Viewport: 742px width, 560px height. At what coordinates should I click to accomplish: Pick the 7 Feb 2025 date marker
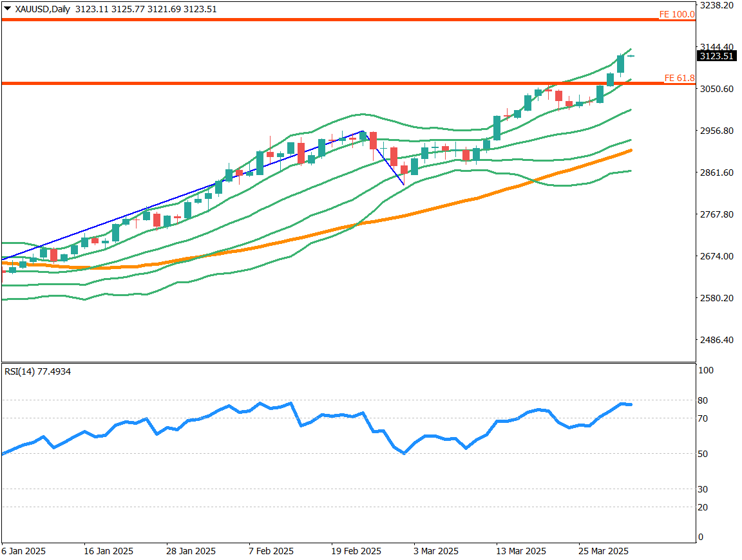pyautogui.click(x=271, y=552)
